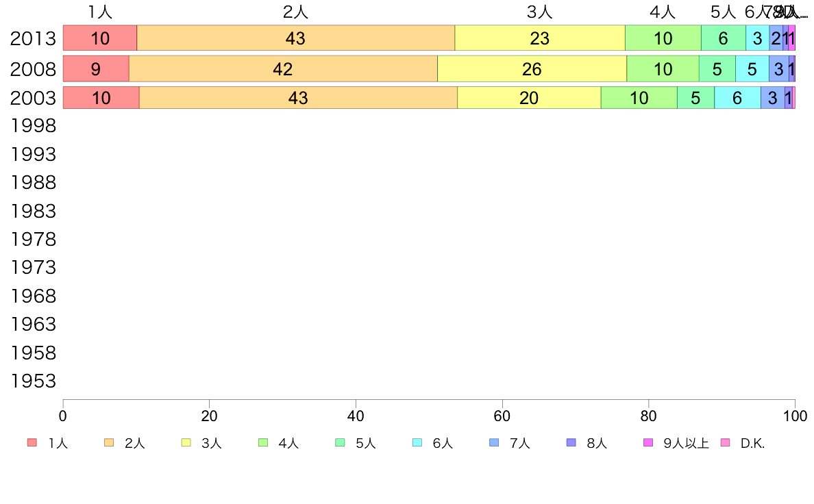
Task: Select the 2003 cyan segment labeled 6
Action: point(738,98)
